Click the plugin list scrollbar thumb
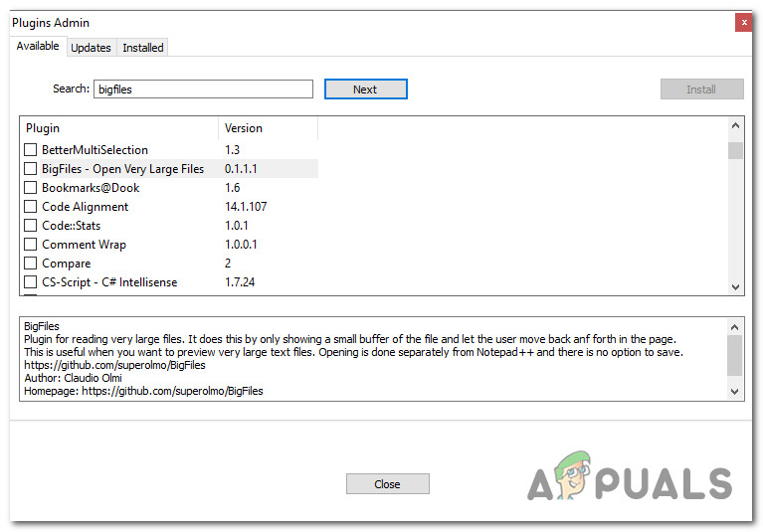This screenshot has height=532, width=763. (x=735, y=150)
